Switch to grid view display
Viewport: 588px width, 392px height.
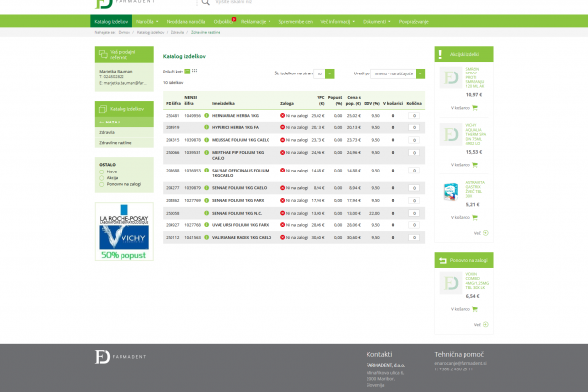(195, 72)
